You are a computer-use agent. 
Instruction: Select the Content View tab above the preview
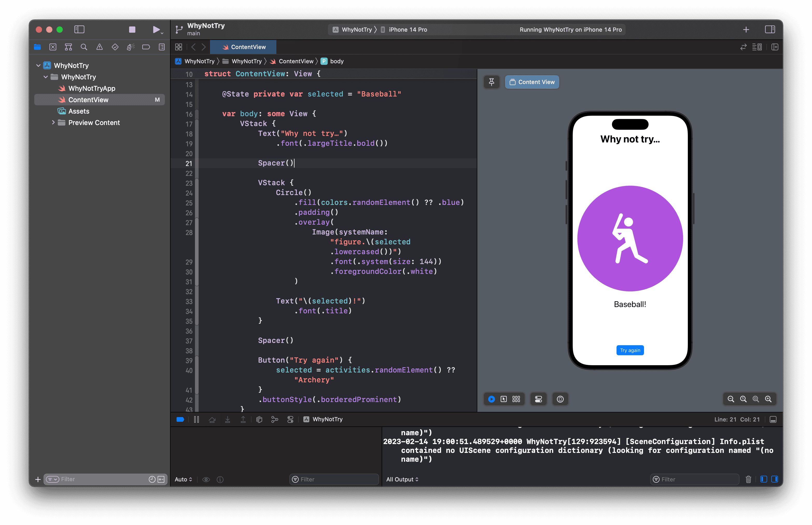click(x=532, y=82)
